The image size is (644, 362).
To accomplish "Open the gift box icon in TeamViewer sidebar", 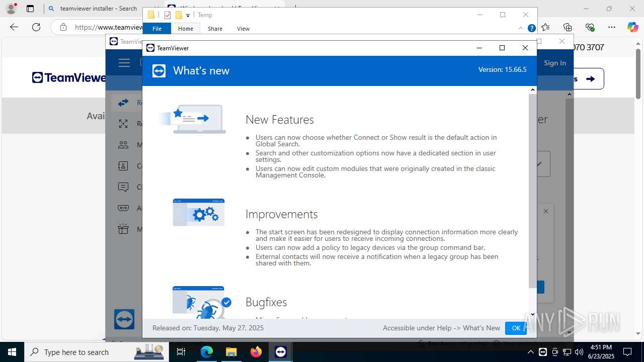I will pos(123,229).
